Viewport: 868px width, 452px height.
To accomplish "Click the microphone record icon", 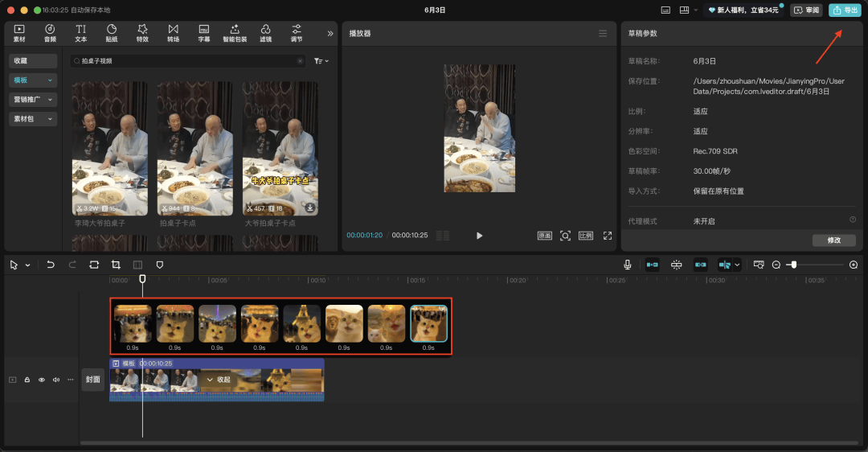I will coord(627,265).
